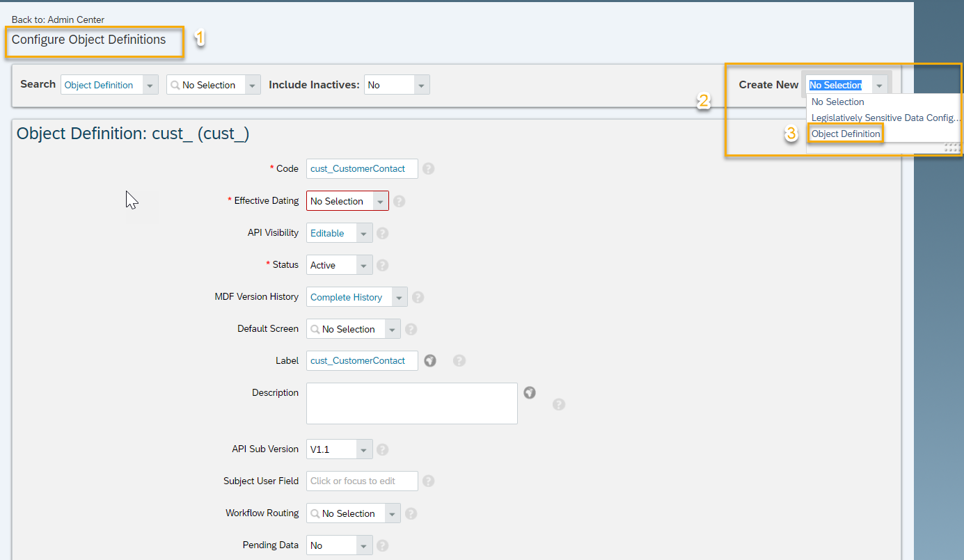Click the resize grip of dropdown list
The width and height of the screenshot is (964, 560).
[x=953, y=147]
